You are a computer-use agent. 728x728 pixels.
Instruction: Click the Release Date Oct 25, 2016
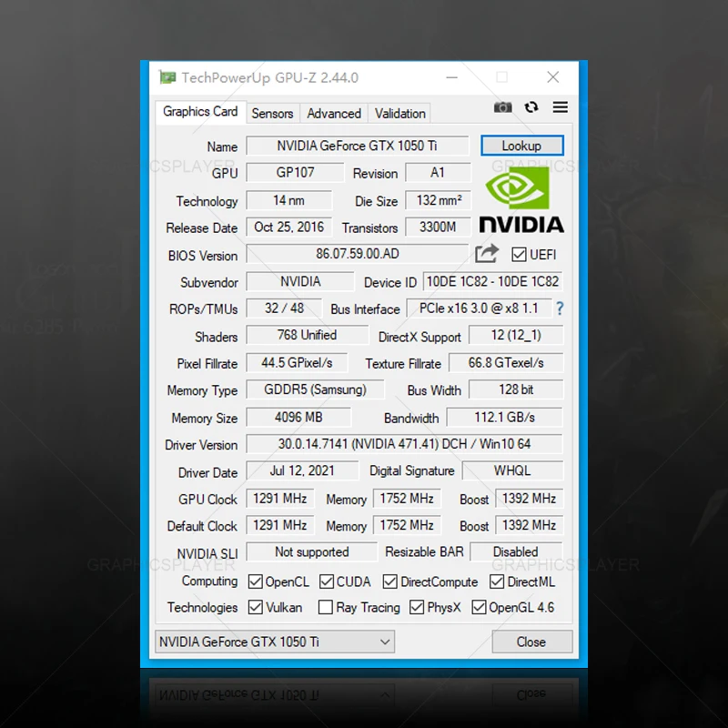tap(289, 227)
